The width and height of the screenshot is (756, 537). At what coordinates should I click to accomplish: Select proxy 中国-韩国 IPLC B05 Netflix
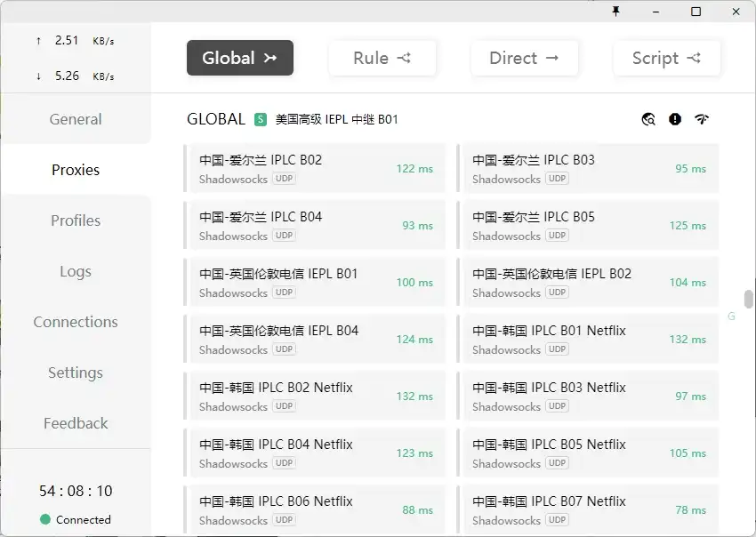coord(588,453)
